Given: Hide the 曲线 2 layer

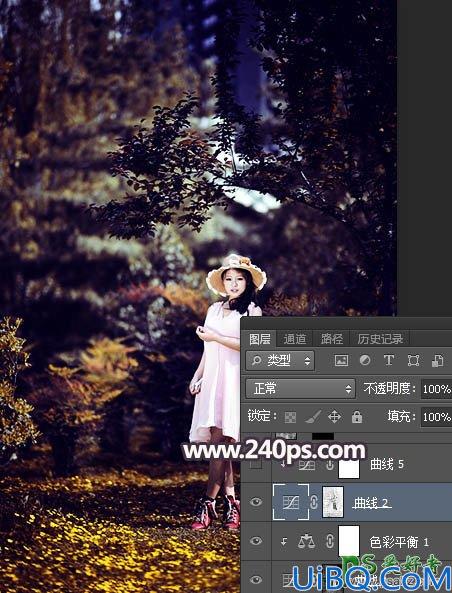Looking at the screenshot, I should 256,502.
